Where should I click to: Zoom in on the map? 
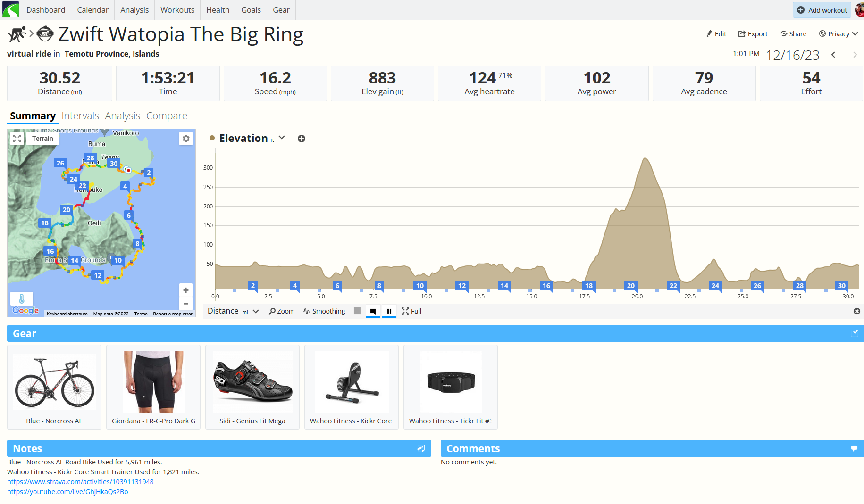pos(186,290)
